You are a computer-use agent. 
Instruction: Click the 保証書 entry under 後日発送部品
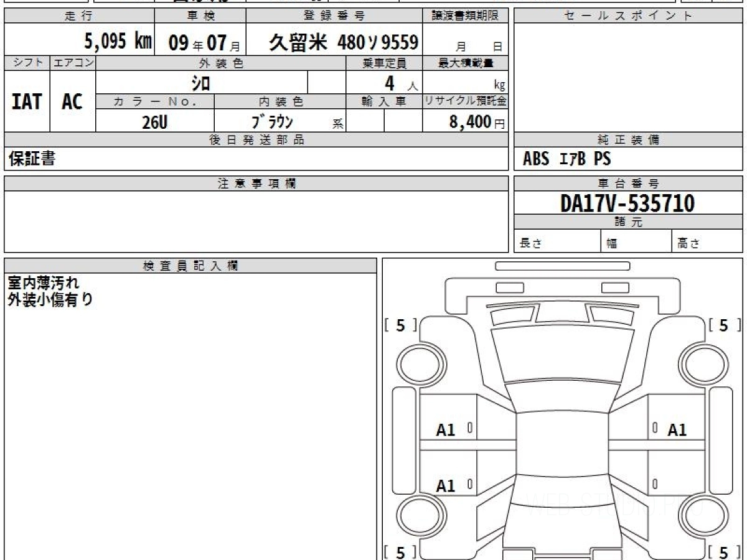(x=32, y=159)
